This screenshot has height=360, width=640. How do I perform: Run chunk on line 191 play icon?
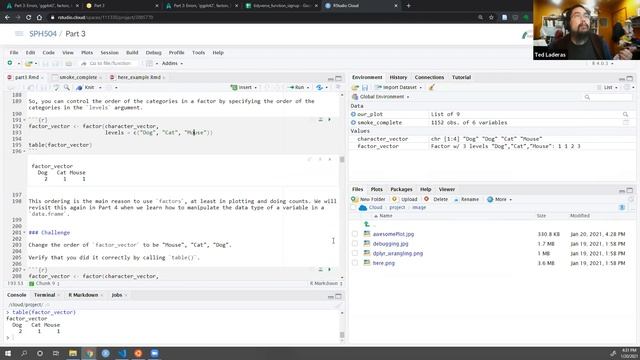coord(329,120)
